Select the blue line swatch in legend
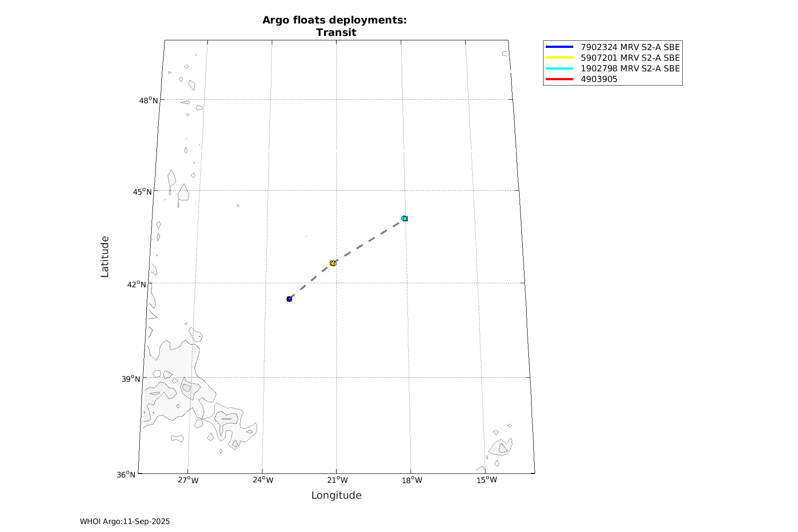This screenshot has height=532, width=798. tap(559, 47)
